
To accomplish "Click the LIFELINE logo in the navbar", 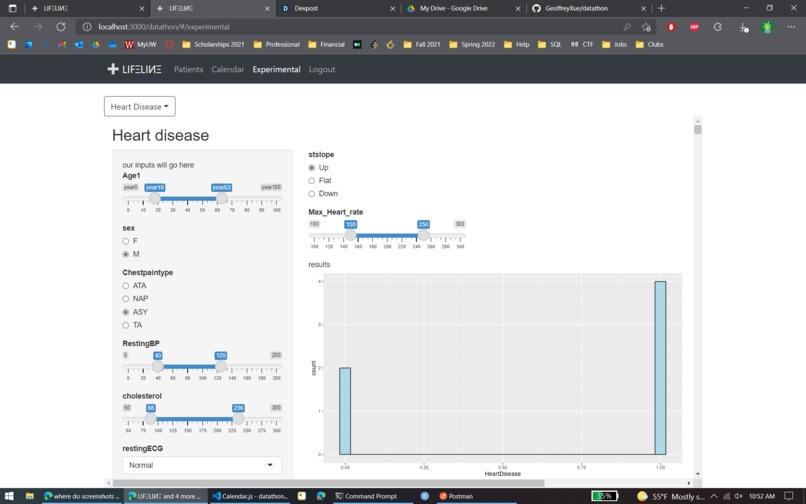I will (134, 69).
